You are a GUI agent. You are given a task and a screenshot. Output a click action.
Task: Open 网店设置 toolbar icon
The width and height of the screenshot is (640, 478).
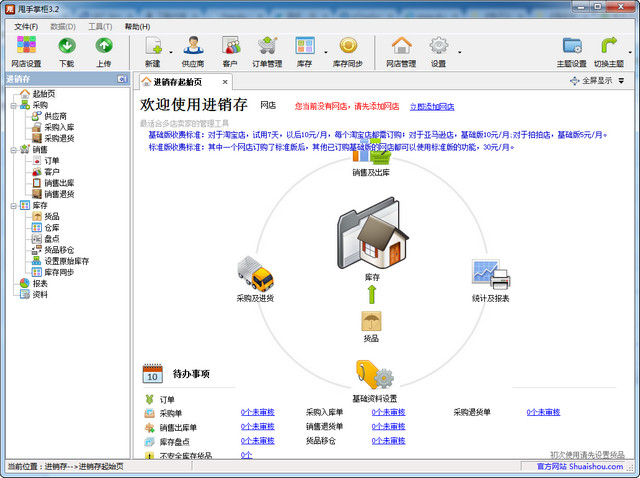pyautogui.click(x=26, y=45)
